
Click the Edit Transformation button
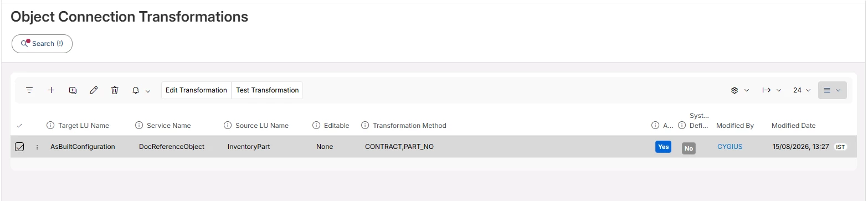click(196, 90)
